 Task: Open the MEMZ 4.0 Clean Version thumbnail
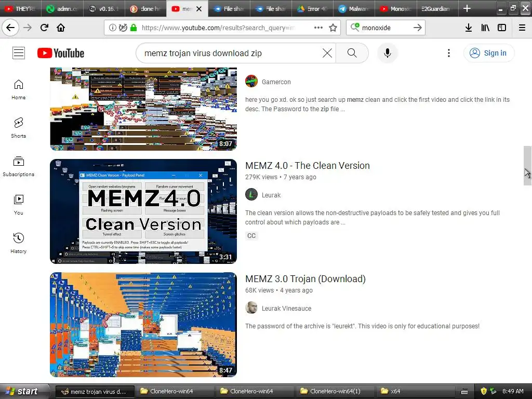click(143, 211)
